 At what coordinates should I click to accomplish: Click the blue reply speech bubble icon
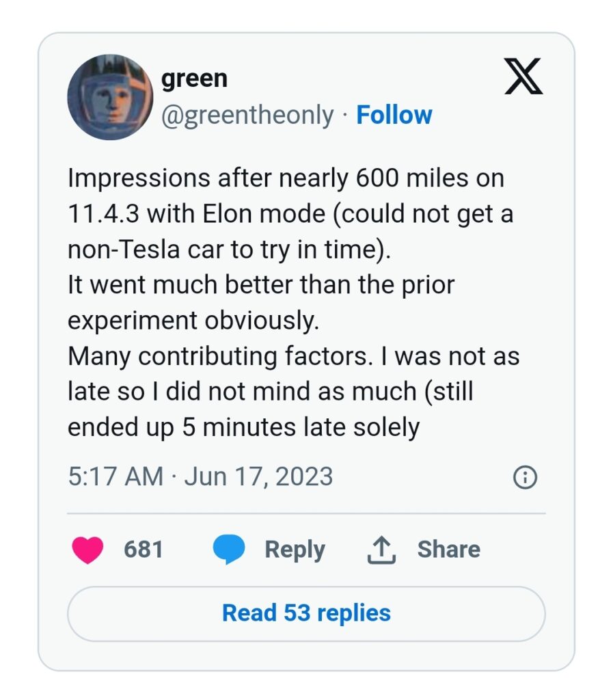pos(228,550)
